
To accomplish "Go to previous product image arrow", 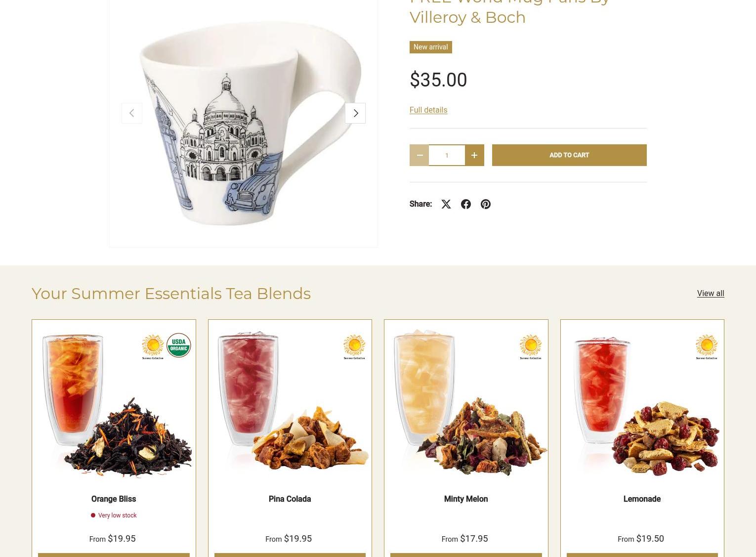I will (x=132, y=113).
